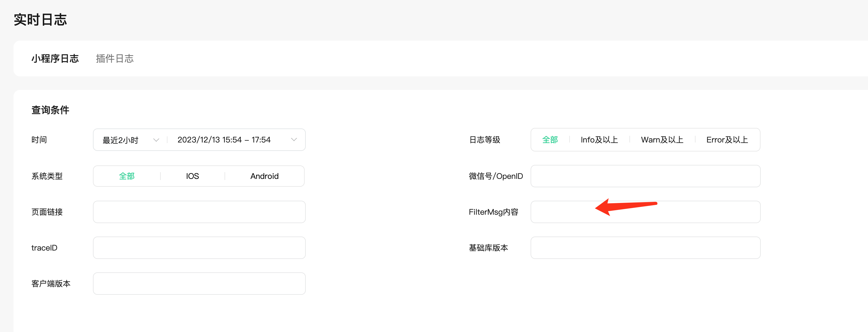Screen dimensions: 868x332
Task: Click the 微信号/OpenID input box
Action: click(x=645, y=176)
